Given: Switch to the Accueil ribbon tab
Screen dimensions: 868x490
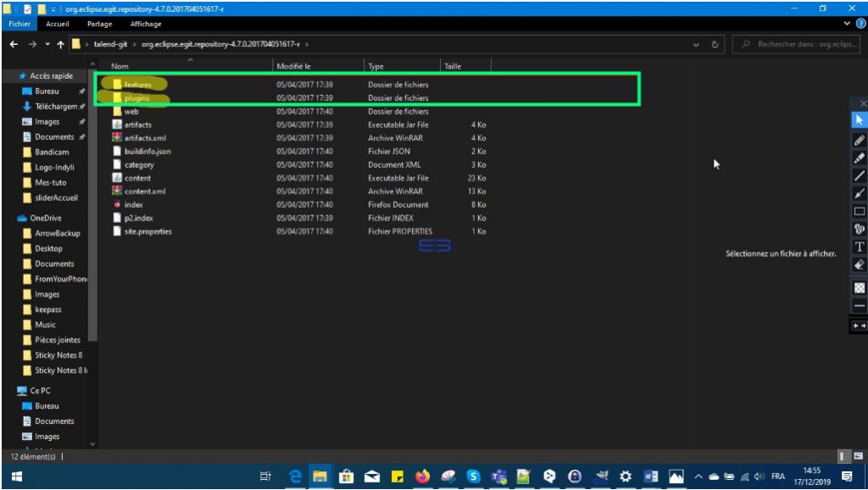Looking at the screenshot, I should tap(58, 24).
